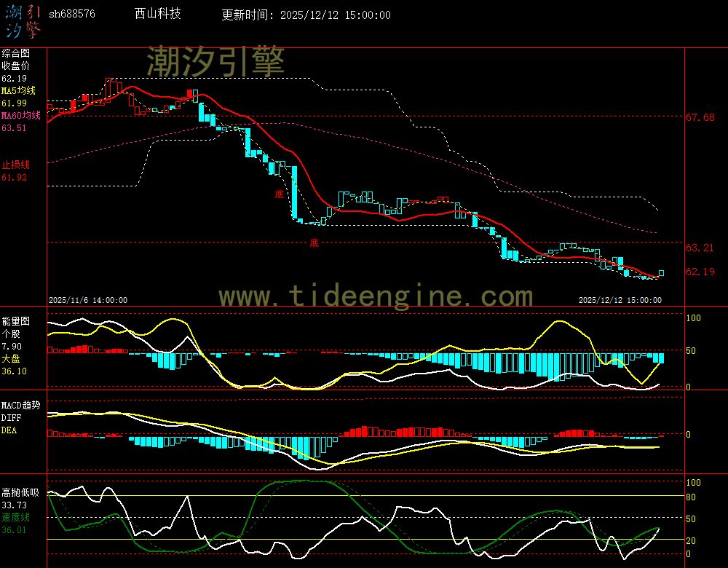This screenshot has height=568, width=728.
Task: Select the DEA line legend
Action: (9, 430)
